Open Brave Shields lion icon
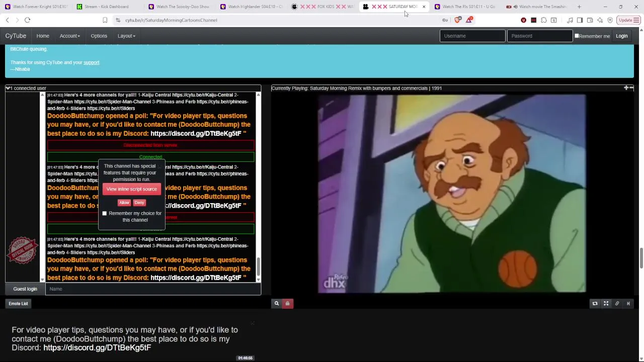 point(457,20)
